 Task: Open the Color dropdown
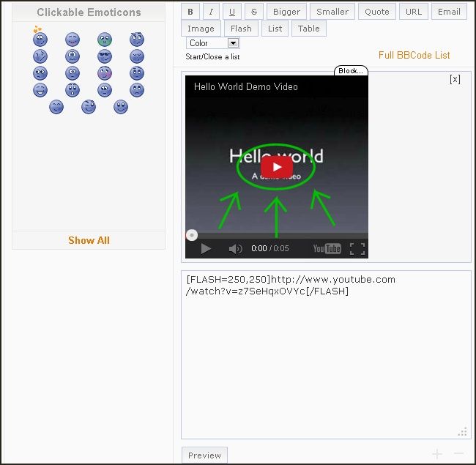(212, 43)
